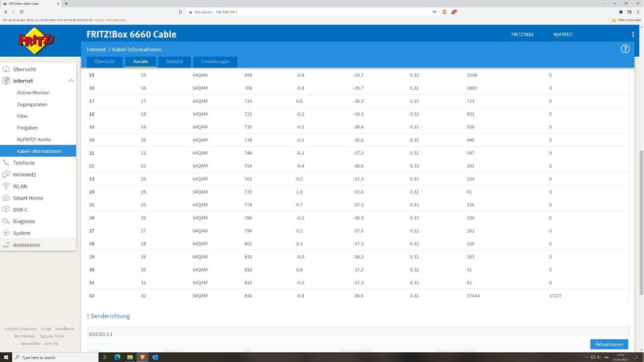644x362 pixels.
Task: Click the System gear icon
Action: [6, 233]
